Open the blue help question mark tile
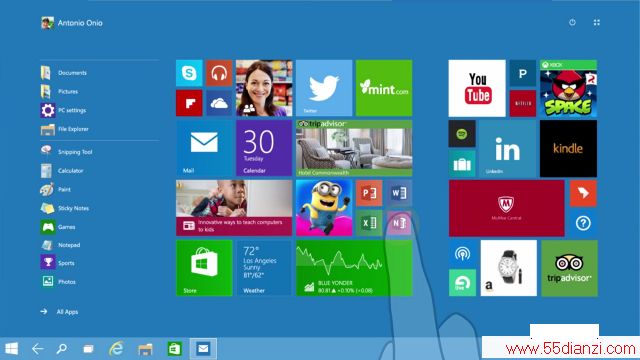640x360 pixels. click(583, 223)
